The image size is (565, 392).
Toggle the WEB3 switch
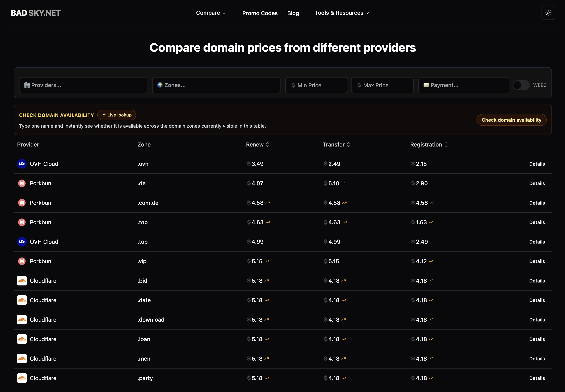point(521,85)
